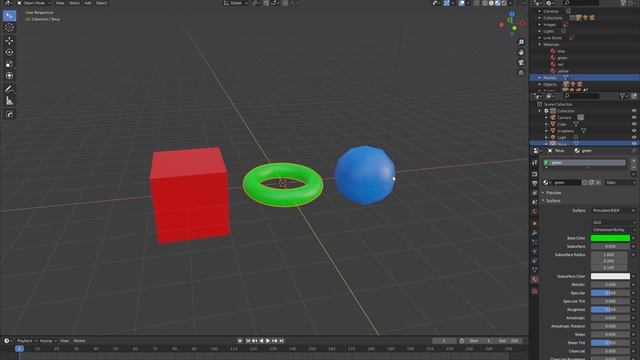Hide the Torus object in outliner
The image size is (640, 360).
point(634,144)
